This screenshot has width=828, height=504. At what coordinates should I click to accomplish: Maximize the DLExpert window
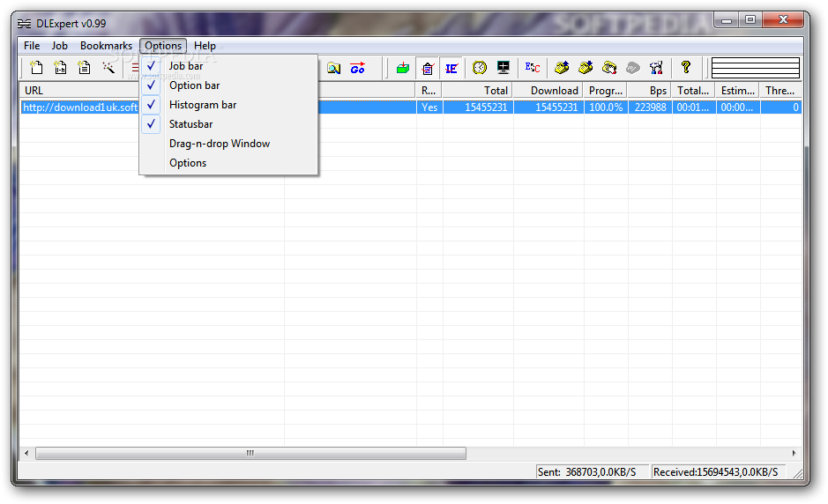pos(750,20)
